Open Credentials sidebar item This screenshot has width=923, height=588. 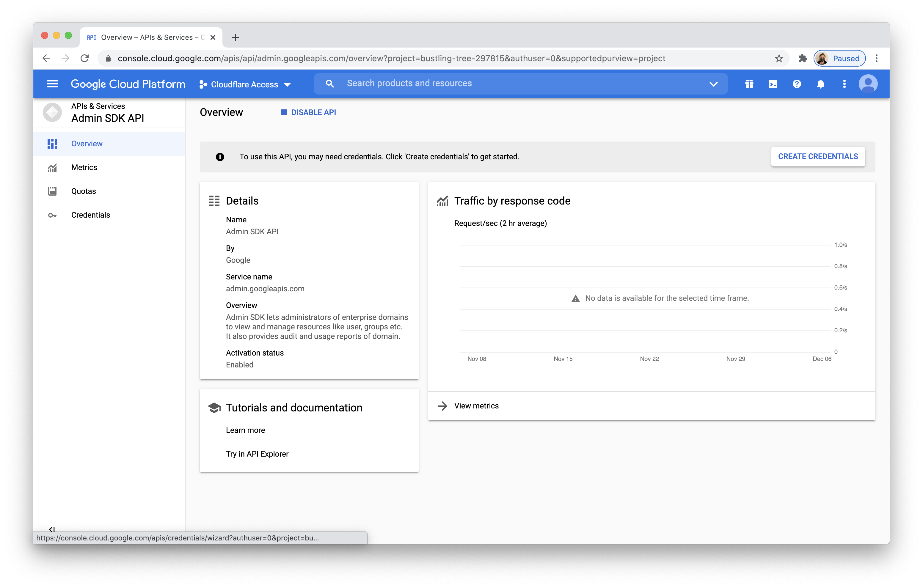[90, 215]
